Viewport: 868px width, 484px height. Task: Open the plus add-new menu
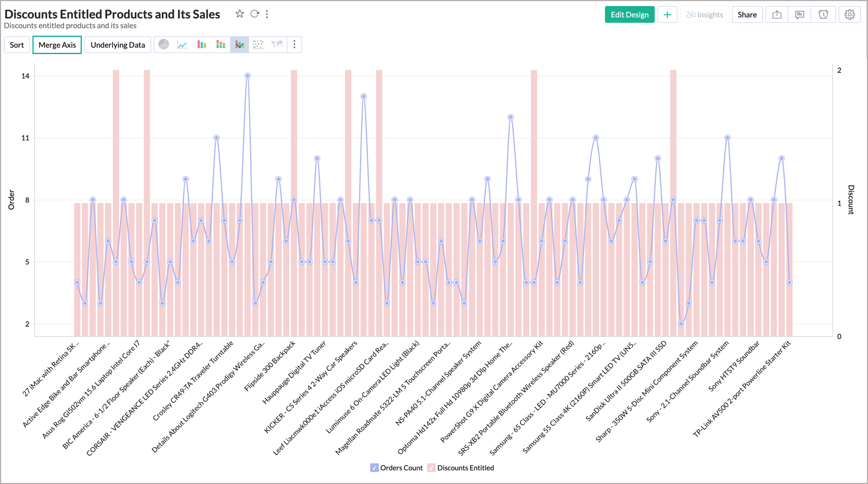[x=667, y=15]
